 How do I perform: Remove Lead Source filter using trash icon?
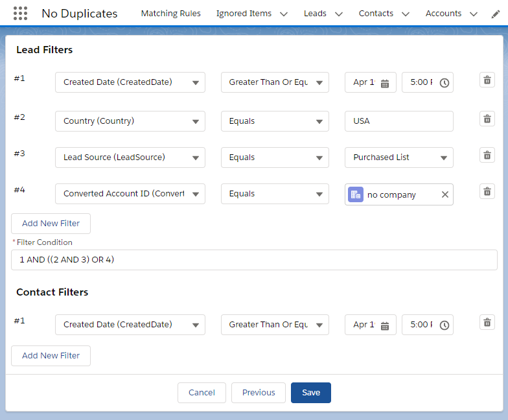click(487, 155)
